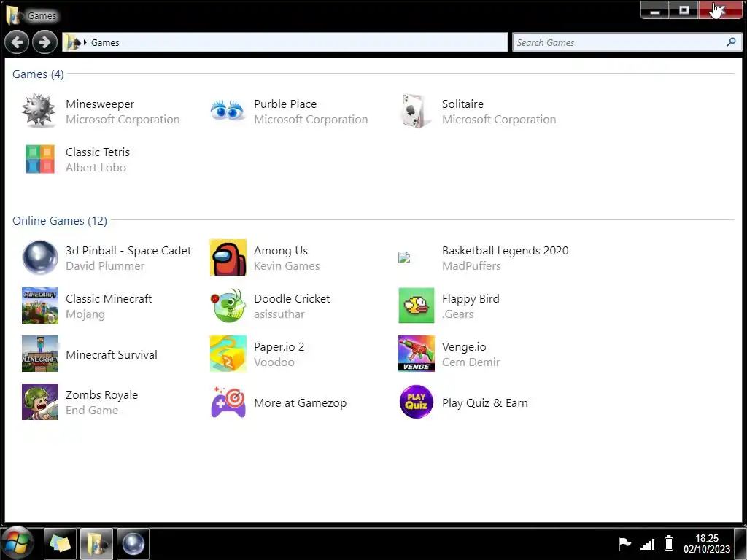Click the Doodle Cricket label
This screenshot has height=560, width=747.
point(292,298)
